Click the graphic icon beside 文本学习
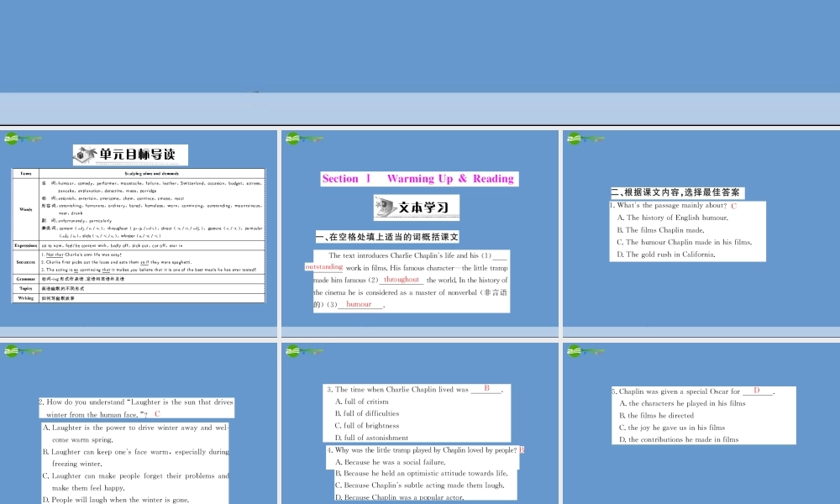Image resolution: width=840 pixels, height=504 pixels. [386, 207]
